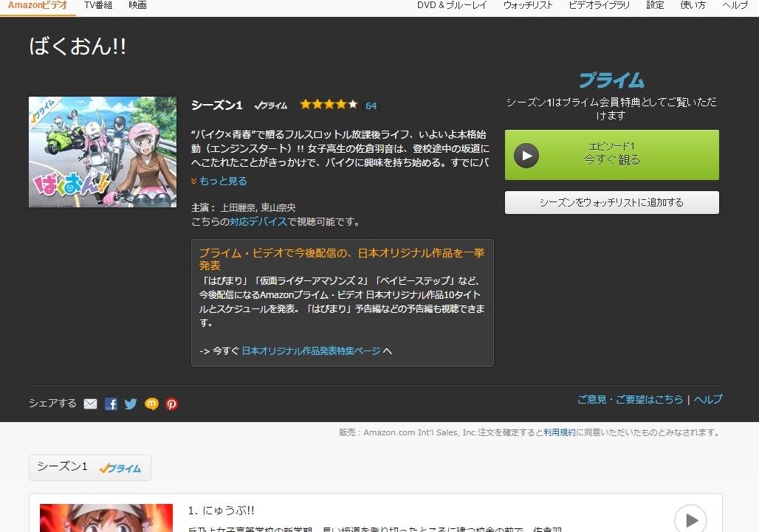759x532 pixels.
Task: Share on Twitter bird icon
Action: 131,404
